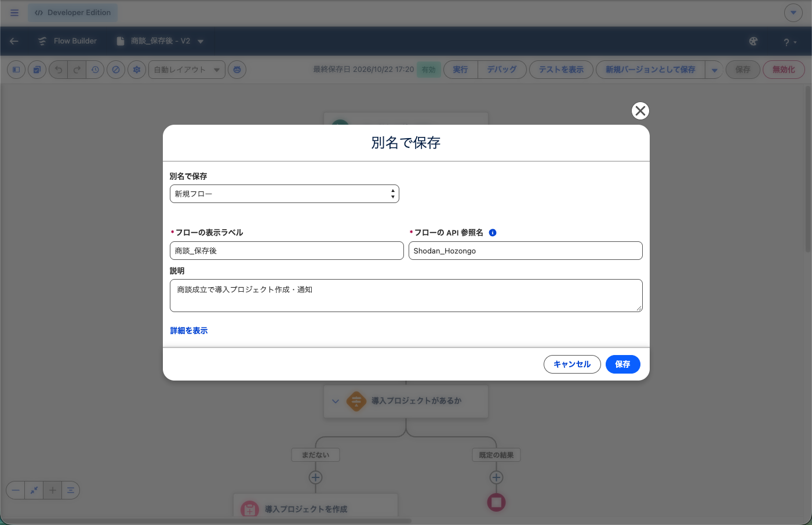Open the version history clock icon
Image resolution: width=812 pixels, height=525 pixels.
95,70
